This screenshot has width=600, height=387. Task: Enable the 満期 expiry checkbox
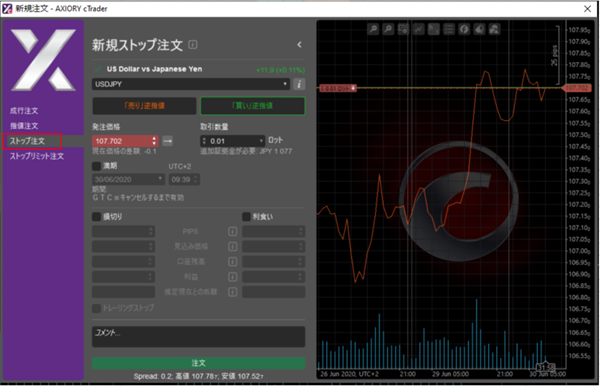click(x=96, y=166)
